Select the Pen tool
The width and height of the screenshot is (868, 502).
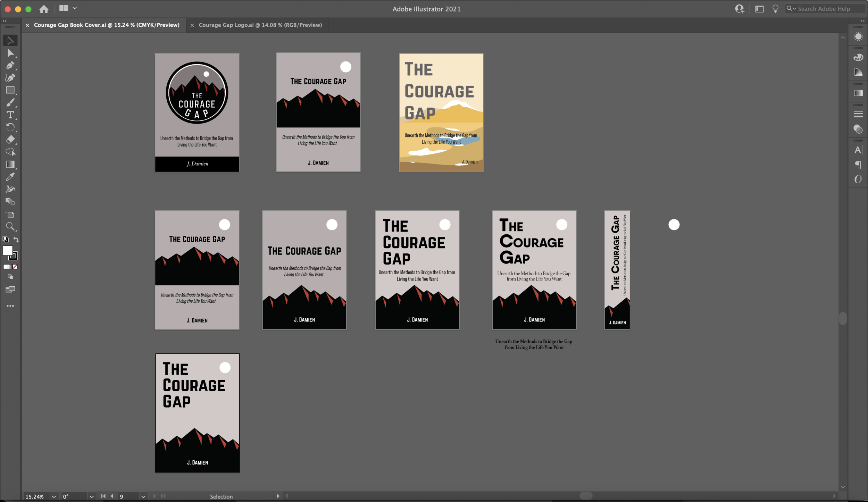coord(10,65)
